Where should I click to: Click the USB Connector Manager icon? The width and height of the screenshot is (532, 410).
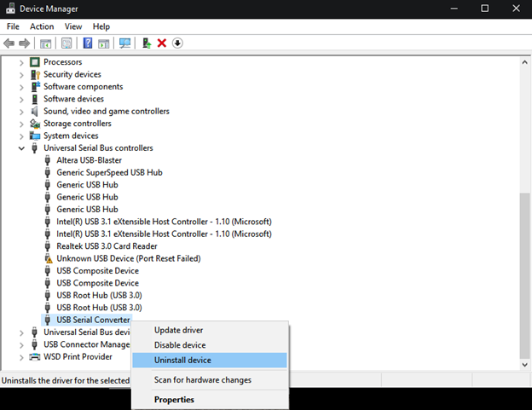34,344
